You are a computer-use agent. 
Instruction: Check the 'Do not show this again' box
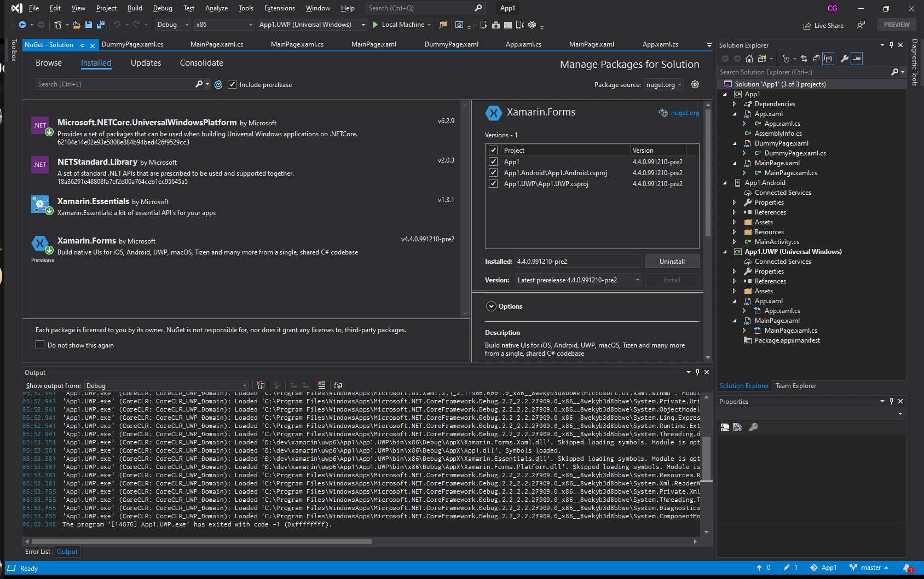40,345
